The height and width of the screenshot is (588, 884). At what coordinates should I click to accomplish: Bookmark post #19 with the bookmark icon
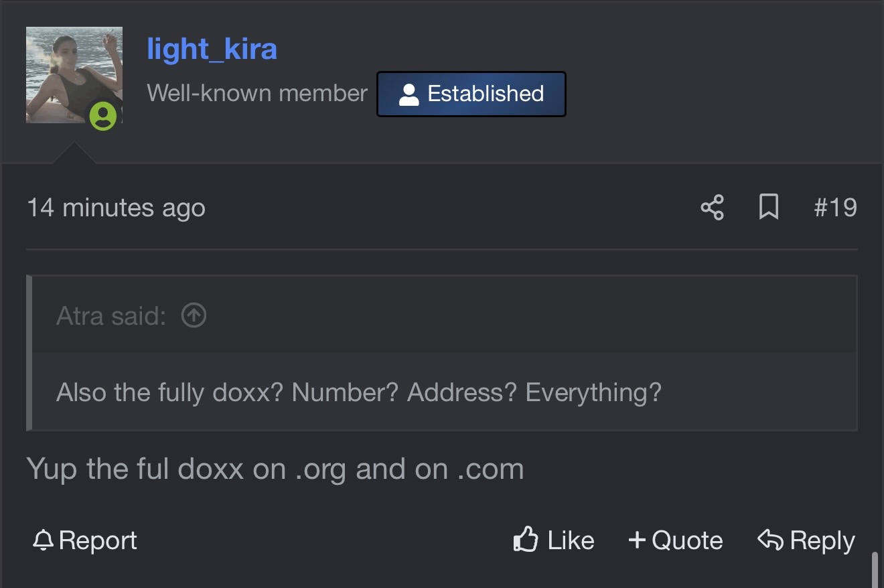768,208
